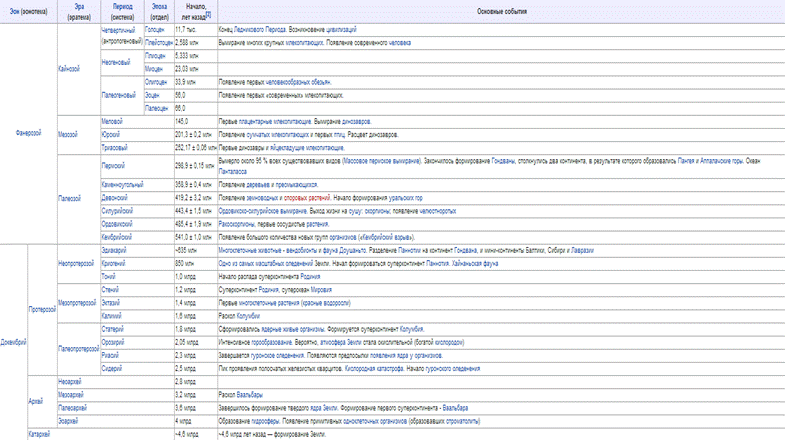The image size is (785, 440).
Task: Open the Юрский period link
Action: coord(111,135)
